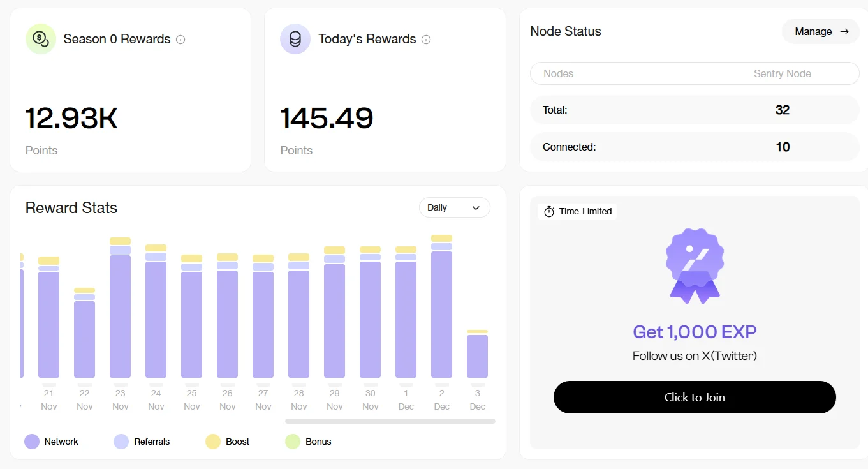
Task: Select the 21 Nov bar
Action: [x=49, y=317]
